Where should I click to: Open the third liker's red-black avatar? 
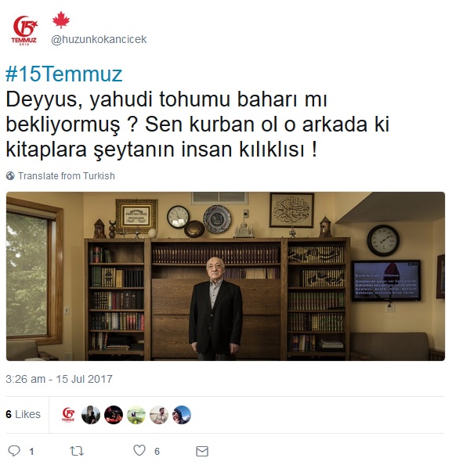click(x=114, y=415)
